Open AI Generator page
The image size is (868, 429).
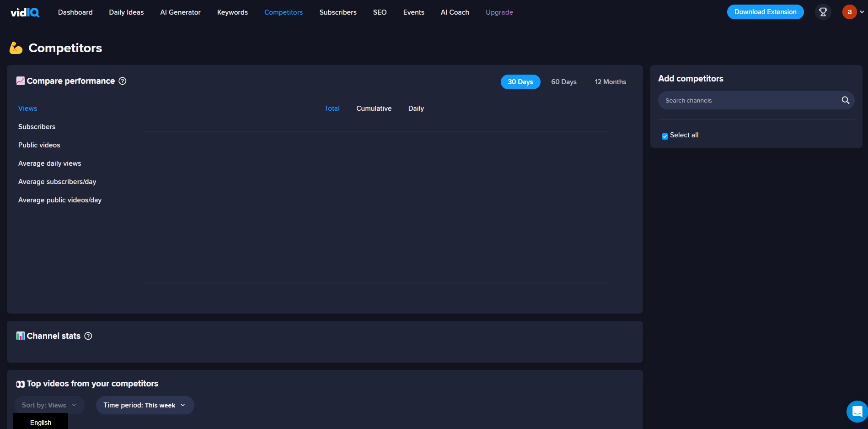180,12
